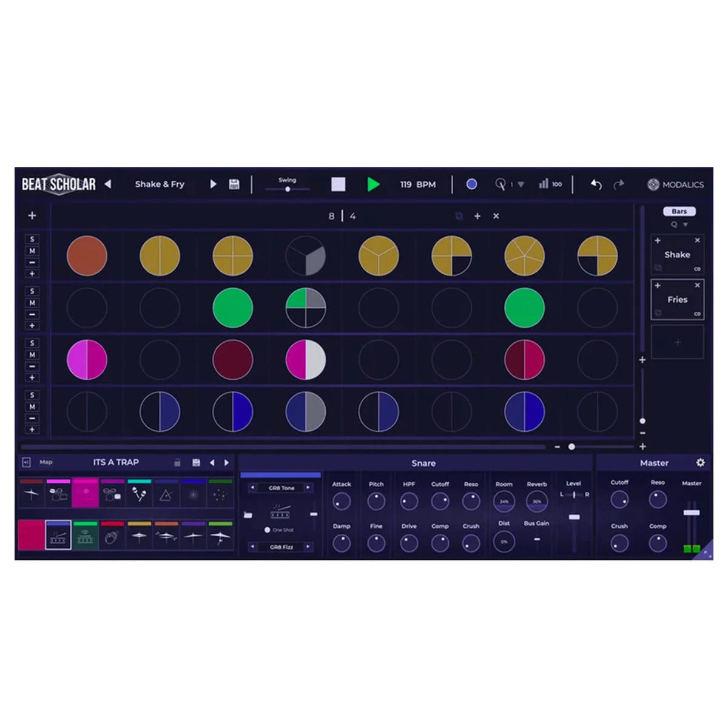The height and width of the screenshot is (728, 728).
Task: Load the previous drum kit
Action: click(x=212, y=463)
